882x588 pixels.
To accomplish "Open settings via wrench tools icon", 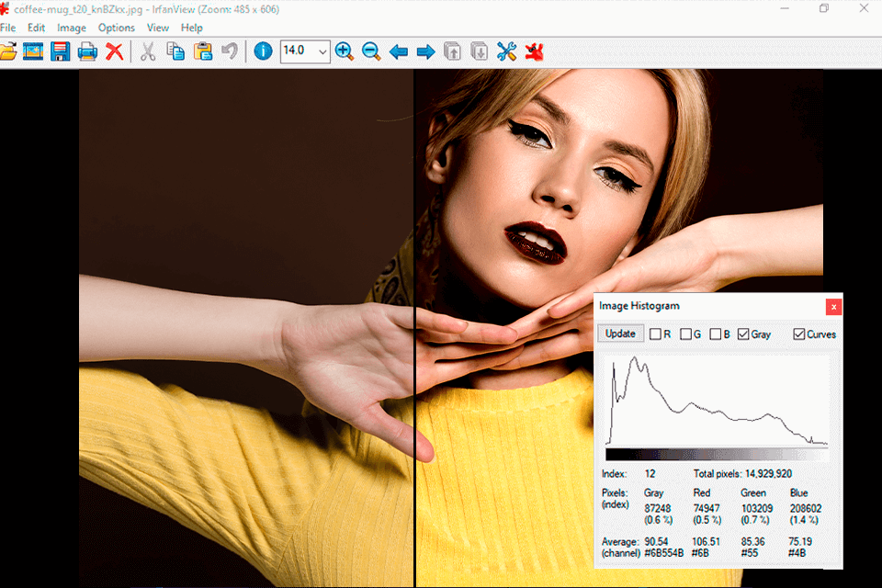I will point(506,51).
